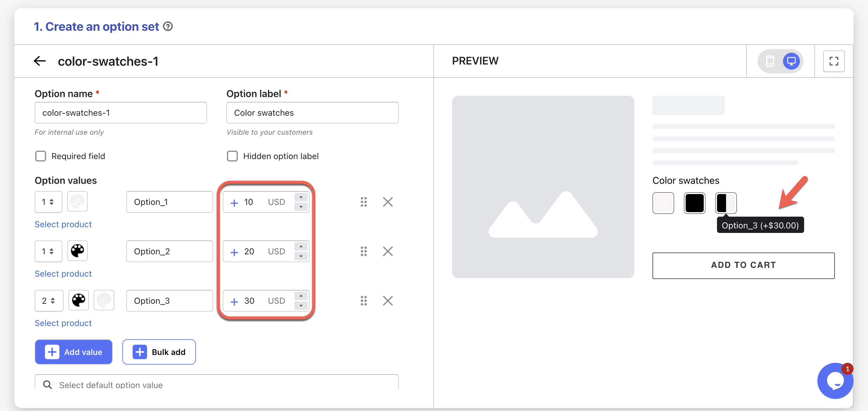Image resolution: width=868 pixels, height=411 pixels.
Task: Enable the Required field checkbox
Action: (x=41, y=156)
